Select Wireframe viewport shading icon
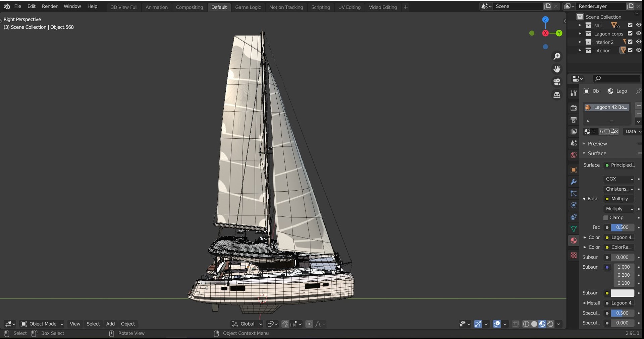The height and width of the screenshot is (339, 644). coord(526,324)
